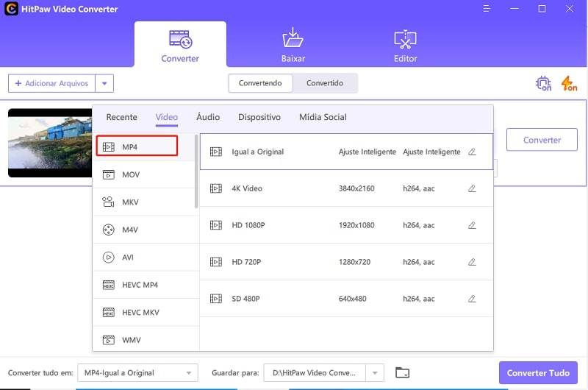588x390 pixels.
Task: Open the Recente format tab
Action: (x=121, y=117)
